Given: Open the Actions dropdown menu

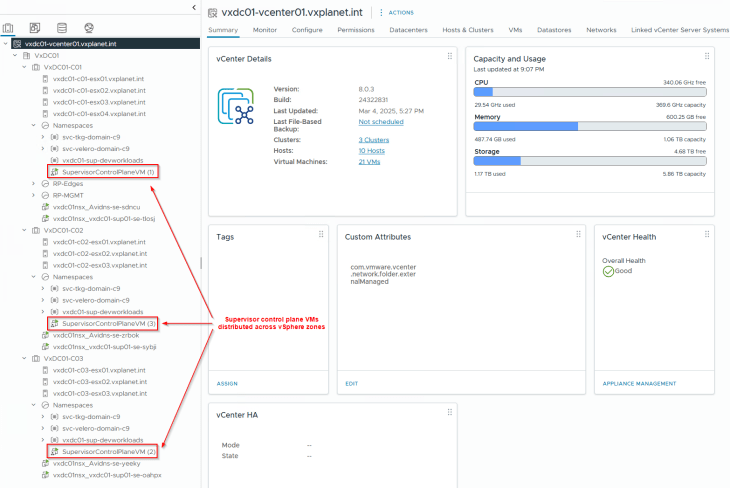Looking at the screenshot, I should [397, 12].
